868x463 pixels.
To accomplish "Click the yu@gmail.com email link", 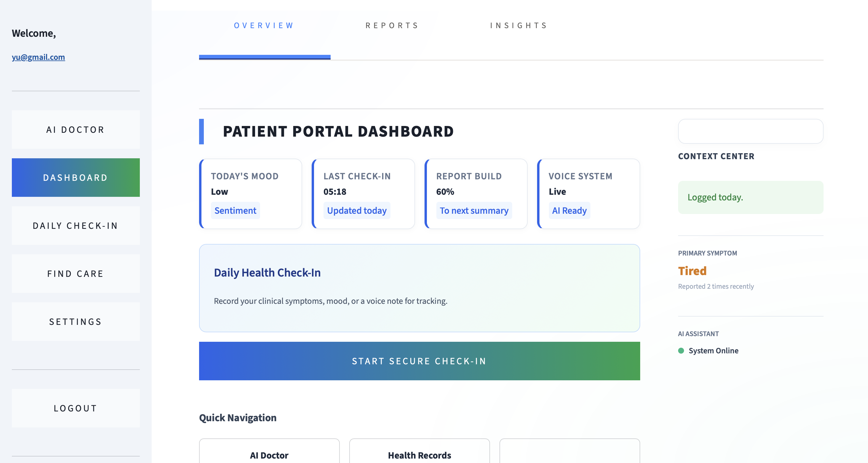I will tap(39, 57).
